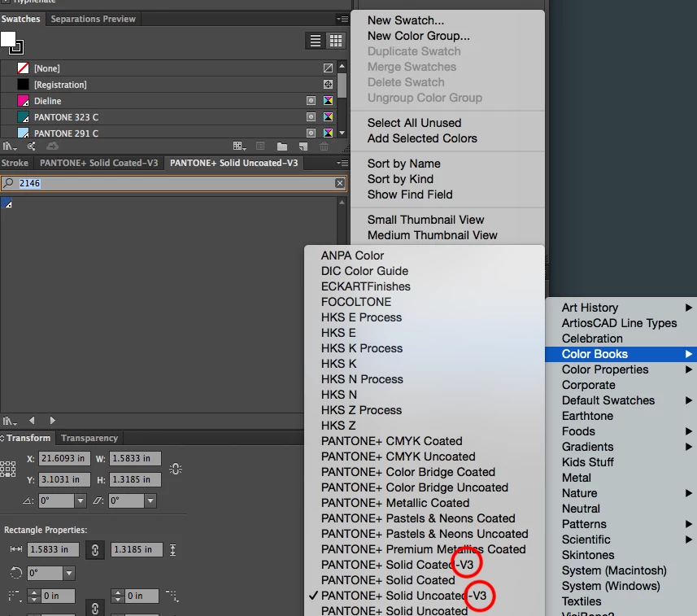Open Swatch Options icon in Swatches panel
Viewport: 697px width, 616px height.
click(260, 146)
